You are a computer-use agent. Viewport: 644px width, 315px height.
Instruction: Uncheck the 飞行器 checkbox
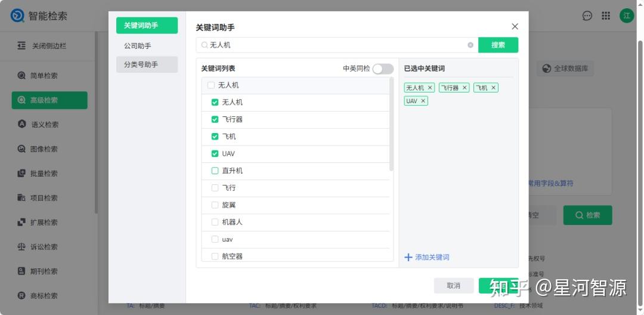215,119
